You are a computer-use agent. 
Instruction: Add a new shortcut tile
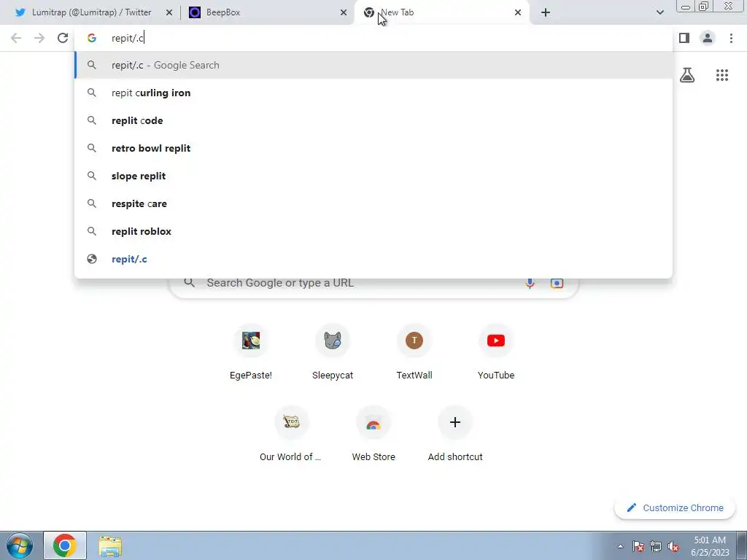pos(455,435)
